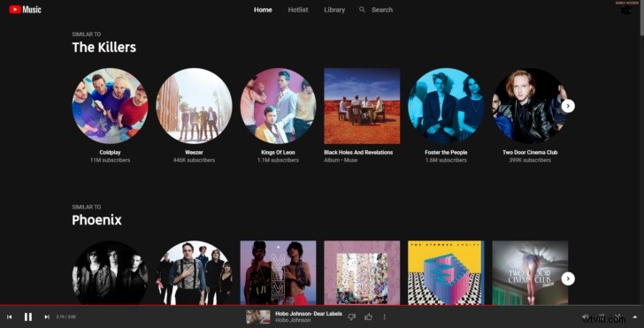Screen dimensions: 644x328
Task: Click the Foster the People name link
Action: click(446, 152)
